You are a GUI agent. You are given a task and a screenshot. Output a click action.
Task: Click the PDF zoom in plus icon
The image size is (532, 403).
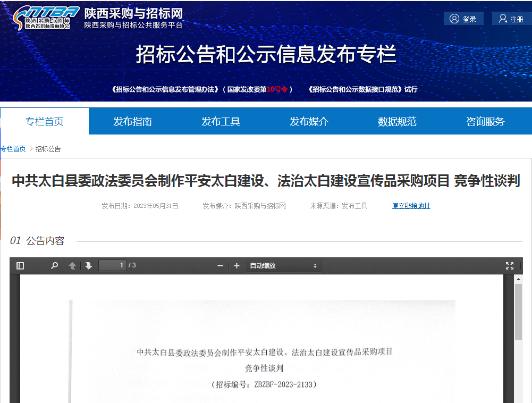237,266
